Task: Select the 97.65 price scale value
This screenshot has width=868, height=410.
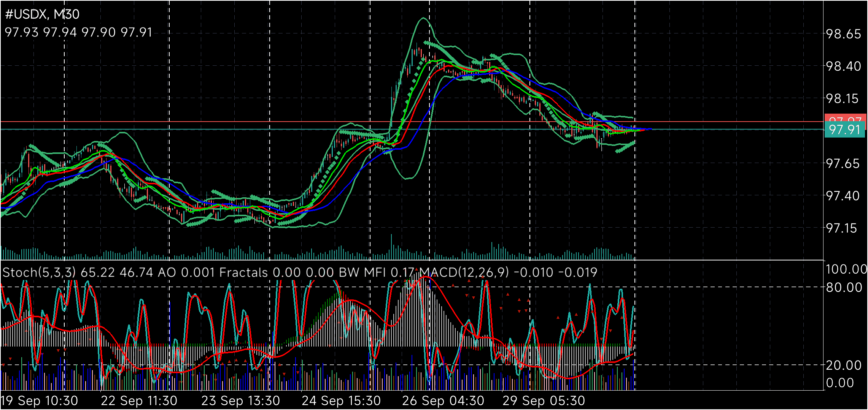Action: [843, 163]
